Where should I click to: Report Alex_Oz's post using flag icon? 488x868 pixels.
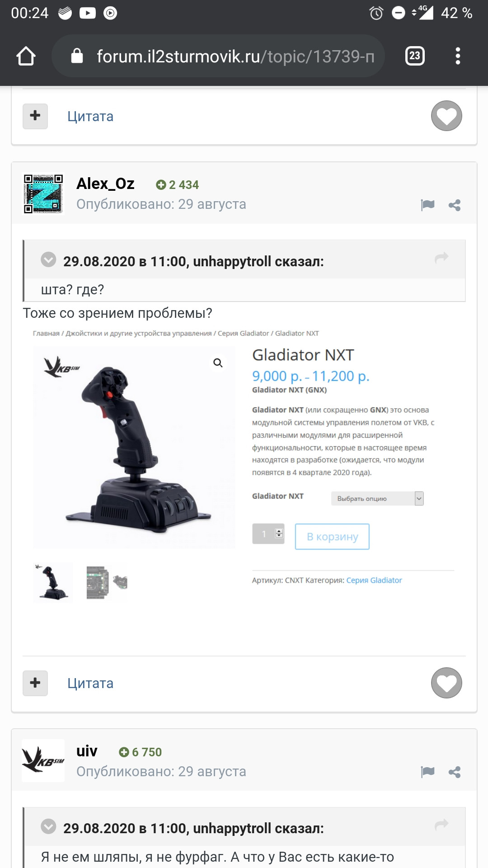[x=427, y=205]
